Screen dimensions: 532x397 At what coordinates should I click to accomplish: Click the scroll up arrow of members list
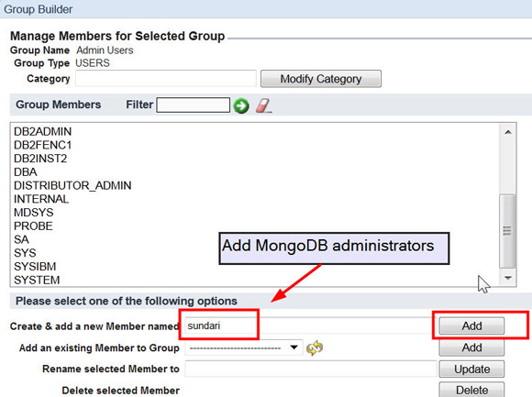tap(507, 132)
